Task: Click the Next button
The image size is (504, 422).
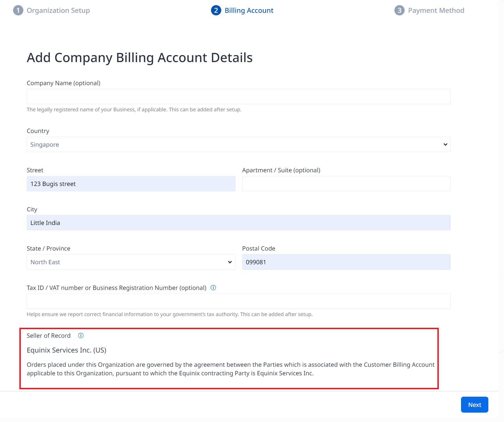Action: point(475,405)
